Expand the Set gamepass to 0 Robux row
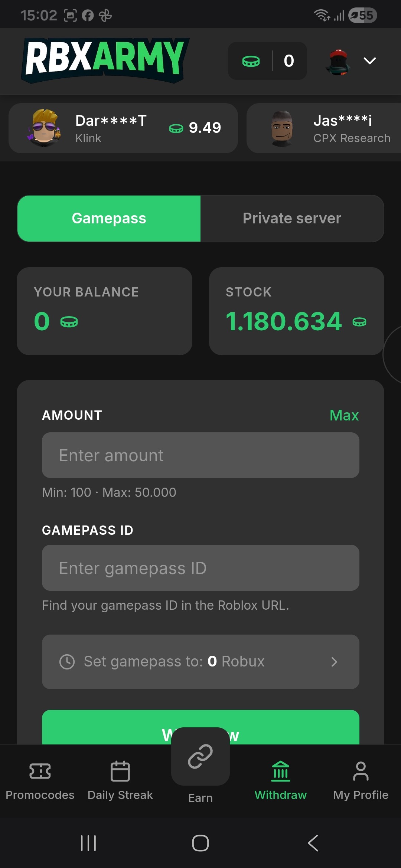Image resolution: width=401 pixels, height=868 pixels. [x=200, y=661]
